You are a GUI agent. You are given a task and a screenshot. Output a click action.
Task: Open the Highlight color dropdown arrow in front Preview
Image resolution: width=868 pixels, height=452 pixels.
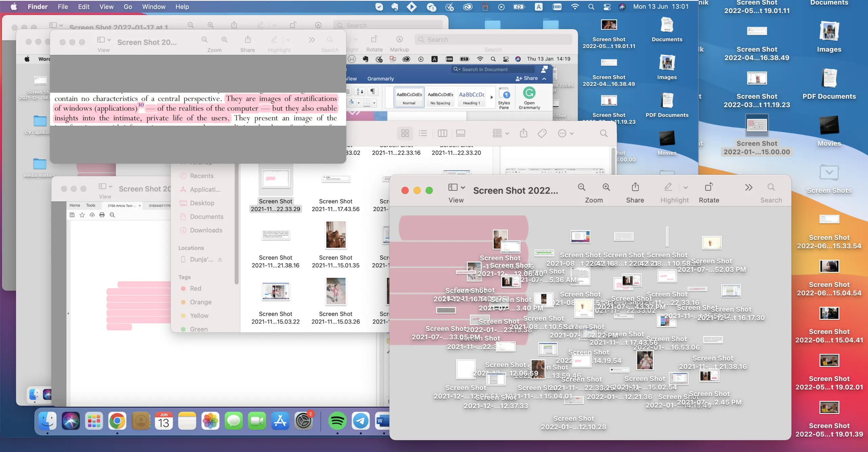point(685,187)
